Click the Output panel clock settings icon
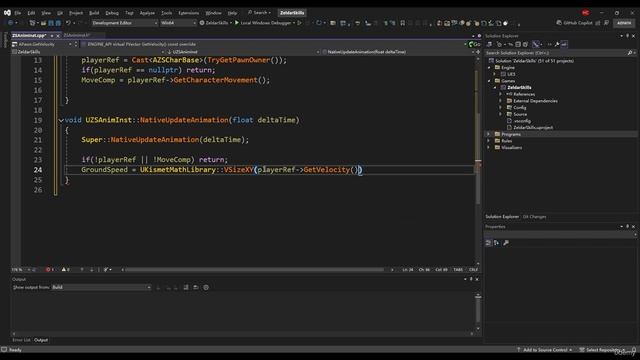 click(206, 287)
